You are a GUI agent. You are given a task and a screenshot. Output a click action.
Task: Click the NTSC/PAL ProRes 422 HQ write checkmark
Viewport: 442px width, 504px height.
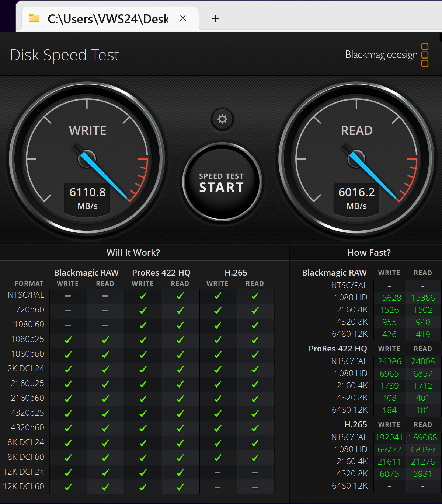click(143, 296)
